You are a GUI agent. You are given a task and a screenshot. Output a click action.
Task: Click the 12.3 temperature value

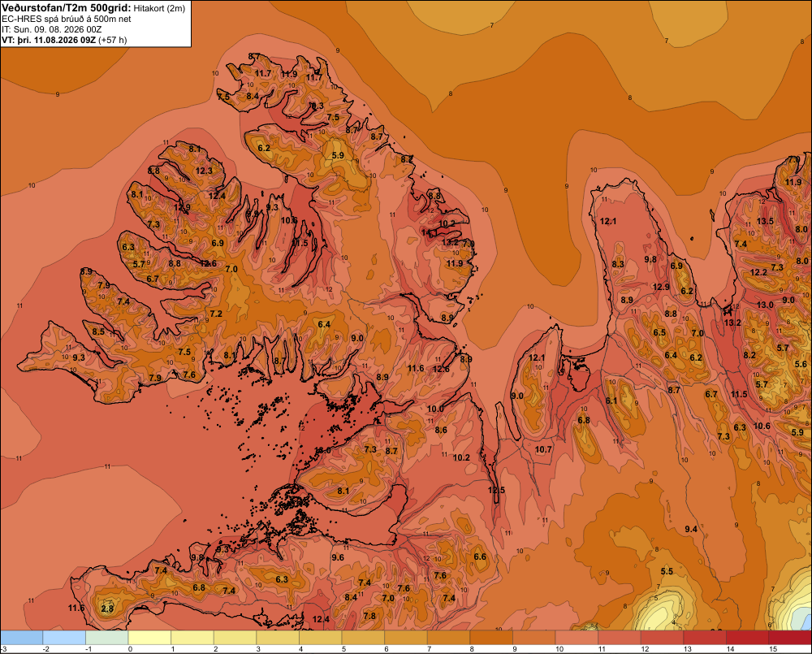pyautogui.click(x=204, y=171)
